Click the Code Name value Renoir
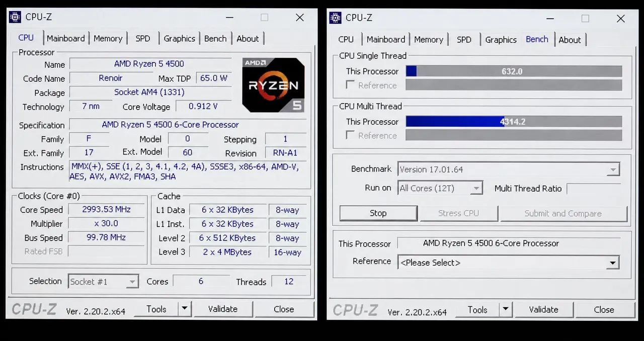Screen dimensions: 644x341 click(111, 78)
